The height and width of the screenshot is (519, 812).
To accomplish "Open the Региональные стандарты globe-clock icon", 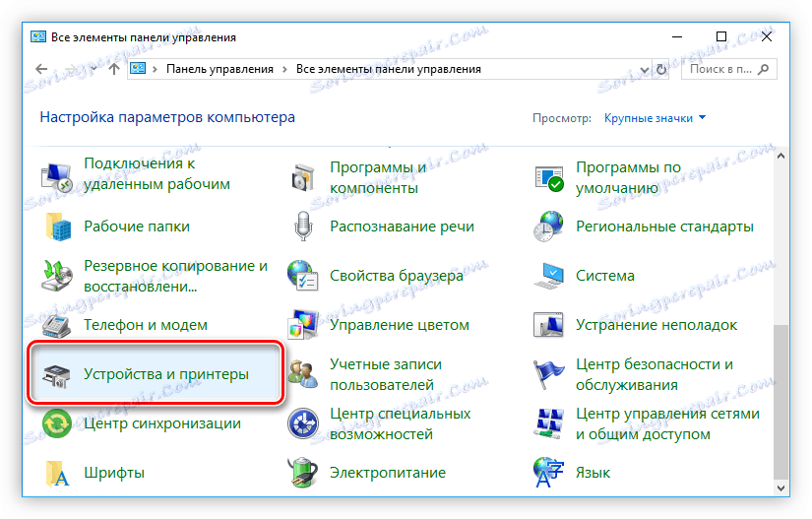I will click(549, 227).
